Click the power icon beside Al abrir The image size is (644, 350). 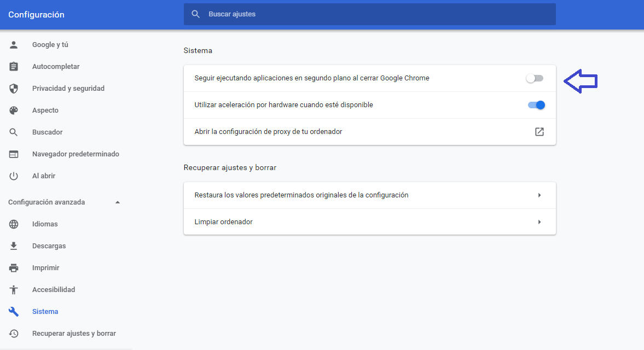pyautogui.click(x=14, y=176)
